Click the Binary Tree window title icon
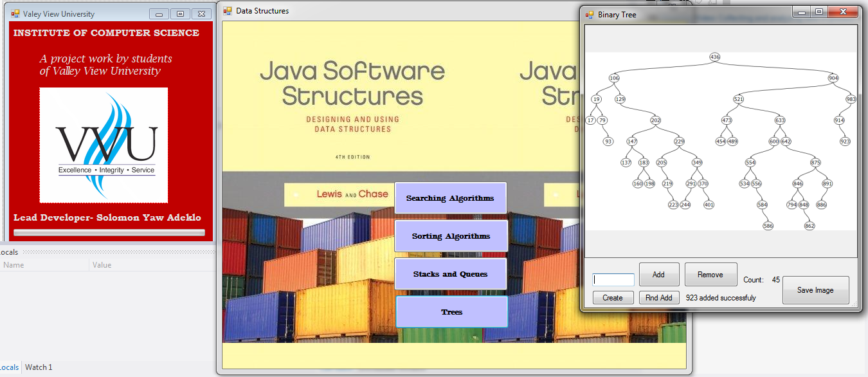This screenshot has width=868, height=377. point(590,14)
